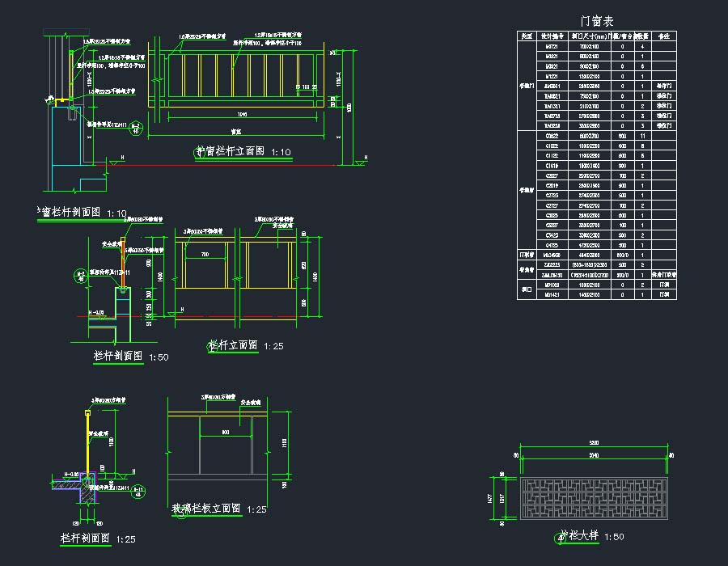Click the 备注 column header in 门窗表
728x566 pixels.
tap(664, 36)
